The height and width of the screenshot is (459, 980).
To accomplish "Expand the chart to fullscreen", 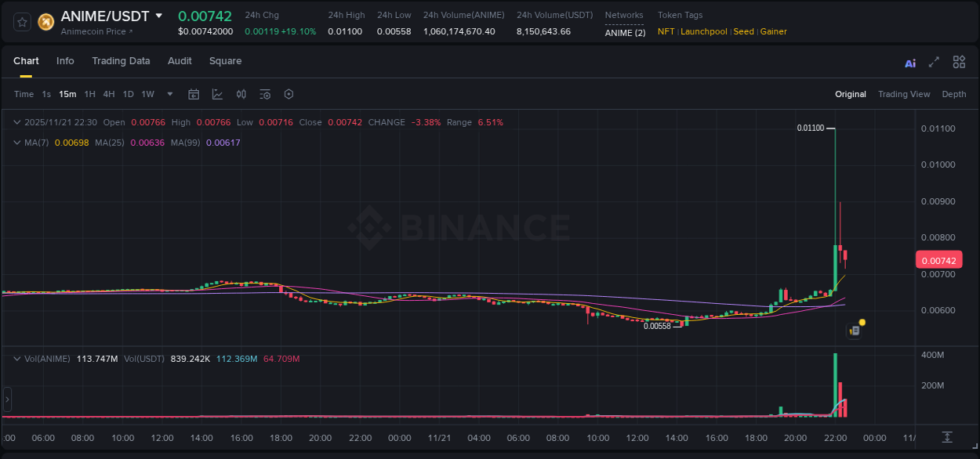I will [933, 62].
